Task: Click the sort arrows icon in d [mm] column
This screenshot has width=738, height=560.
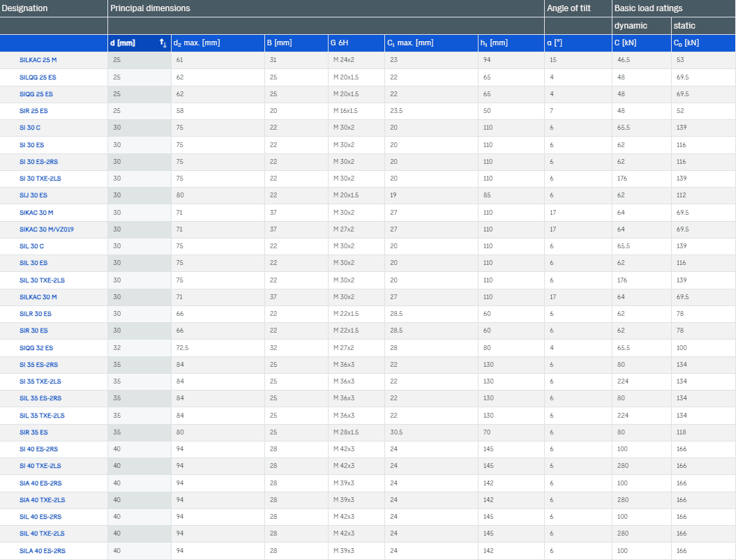Action: [163, 43]
